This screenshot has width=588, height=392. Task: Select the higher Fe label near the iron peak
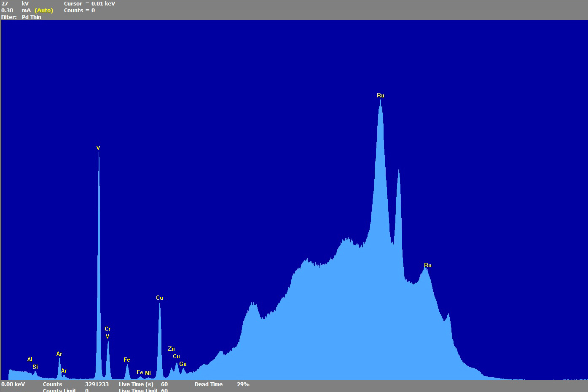tap(126, 360)
